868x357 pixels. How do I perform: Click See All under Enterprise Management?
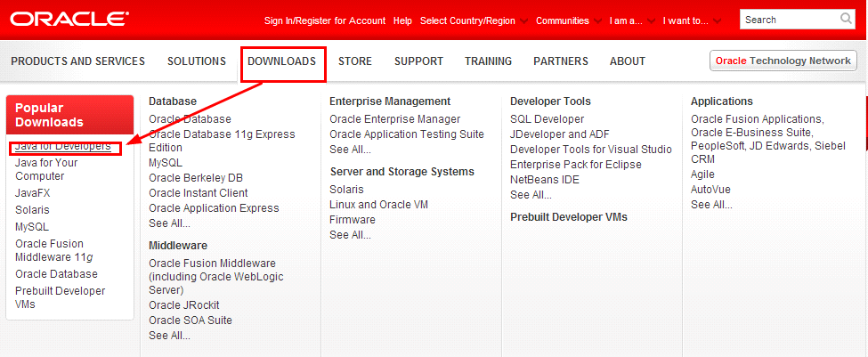[x=351, y=150]
